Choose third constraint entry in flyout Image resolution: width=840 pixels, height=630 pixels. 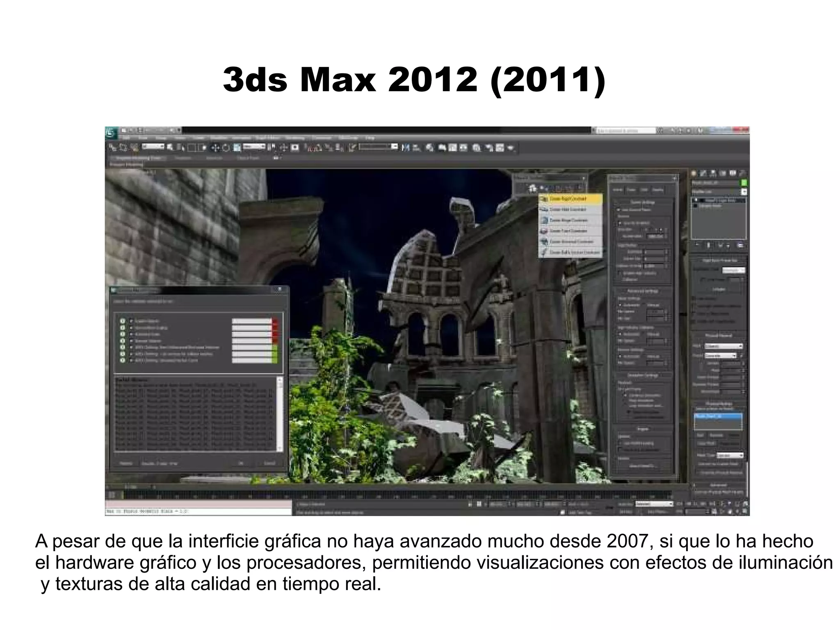(571, 220)
